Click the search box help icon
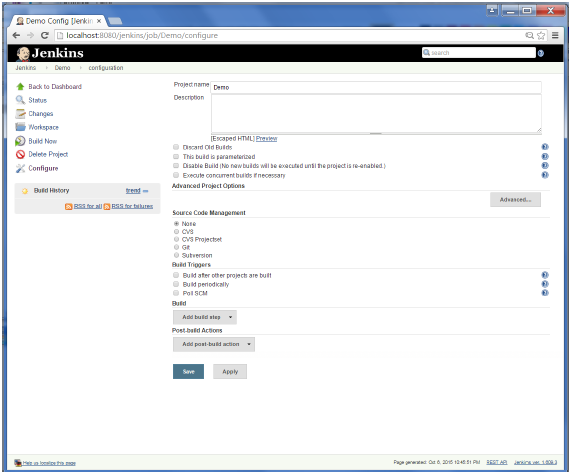571x474 pixels. pyautogui.click(x=541, y=54)
